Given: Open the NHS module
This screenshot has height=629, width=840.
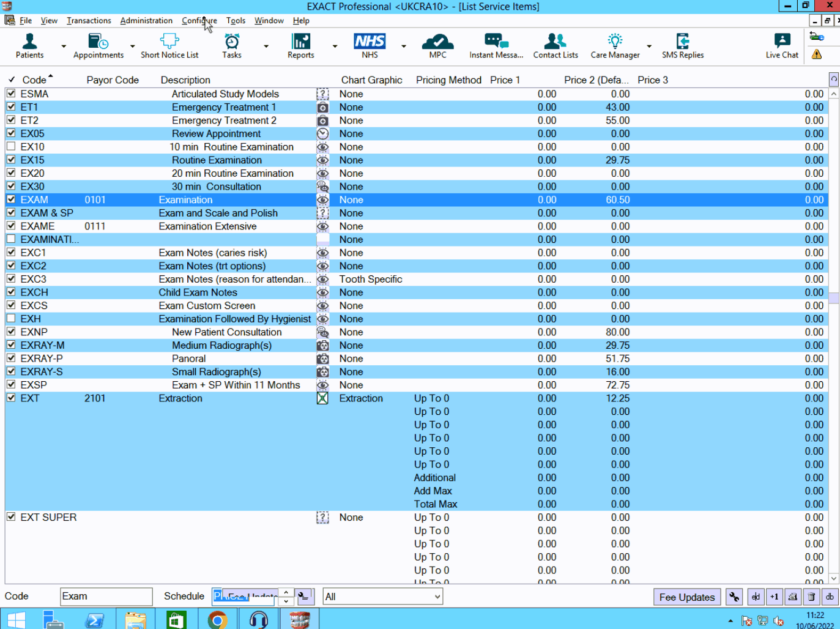Looking at the screenshot, I should pos(370,46).
